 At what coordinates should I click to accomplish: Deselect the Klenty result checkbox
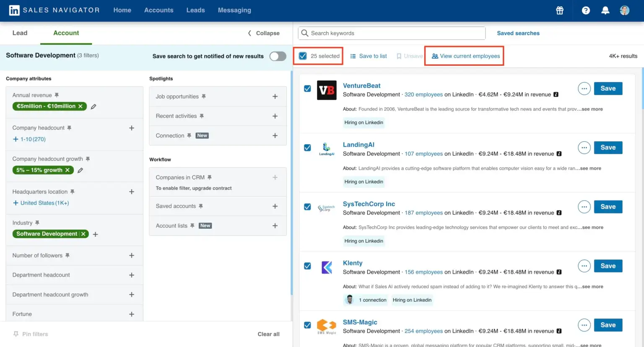(307, 266)
